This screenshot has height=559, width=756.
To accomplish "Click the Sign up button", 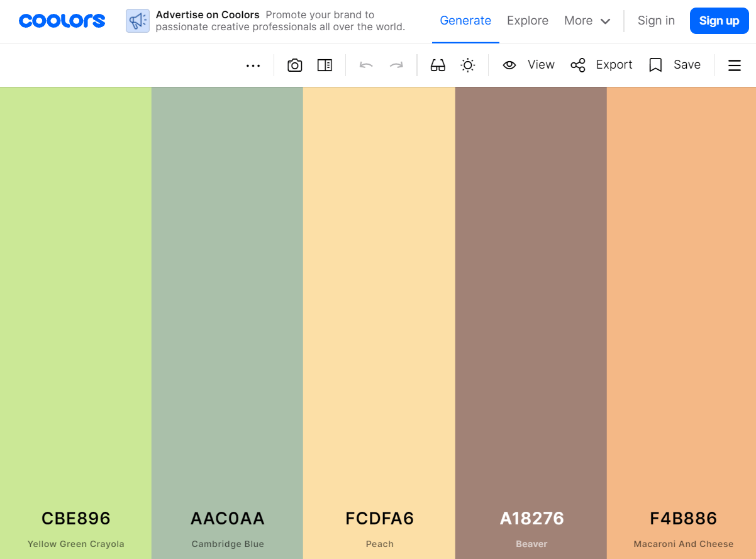I will pyautogui.click(x=719, y=21).
